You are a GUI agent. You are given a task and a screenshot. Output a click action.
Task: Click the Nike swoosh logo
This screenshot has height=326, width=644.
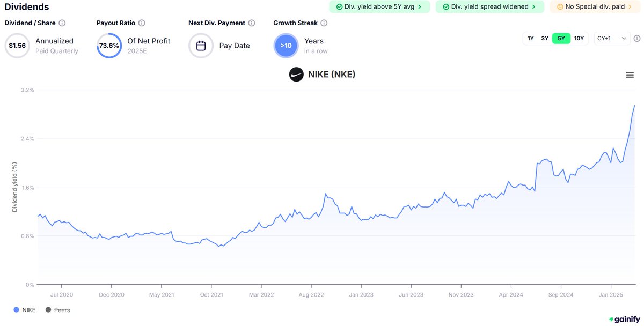[296, 74]
